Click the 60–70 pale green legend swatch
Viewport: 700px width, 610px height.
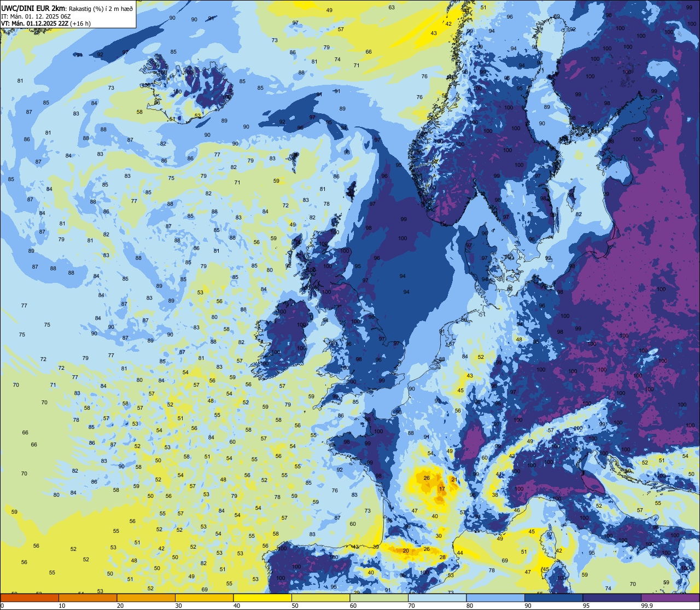[379, 598]
